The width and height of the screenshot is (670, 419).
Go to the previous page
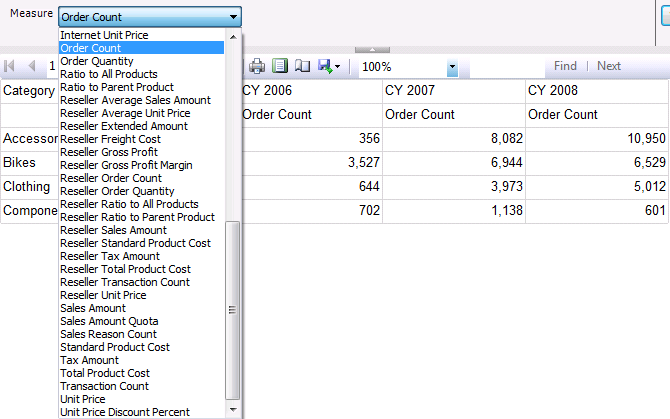(x=32, y=66)
